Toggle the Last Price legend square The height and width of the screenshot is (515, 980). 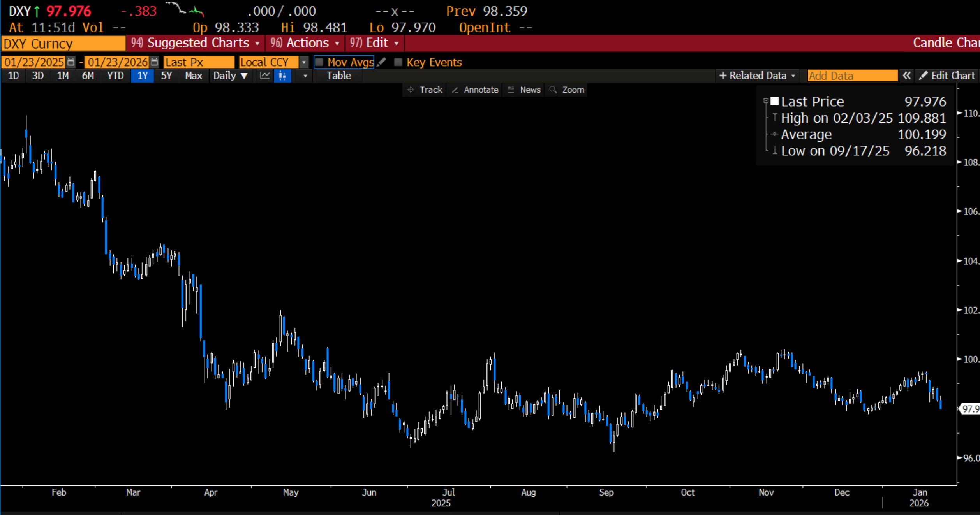[x=774, y=102]
